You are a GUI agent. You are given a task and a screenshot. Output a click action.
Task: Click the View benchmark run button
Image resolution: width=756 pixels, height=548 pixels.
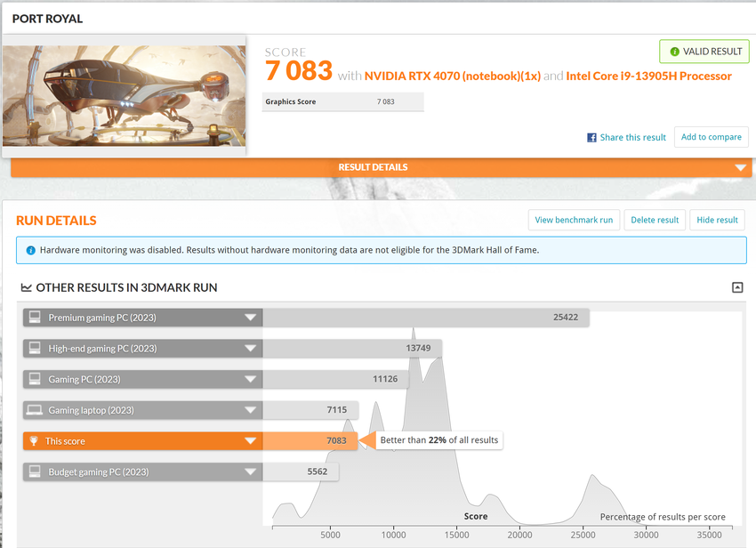(574, 220)
